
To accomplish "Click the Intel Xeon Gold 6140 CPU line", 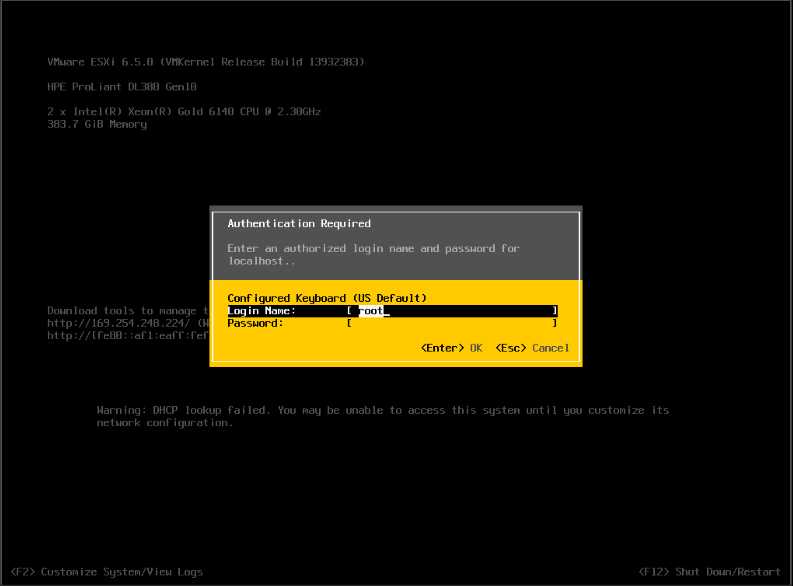I will click(184, 112).
